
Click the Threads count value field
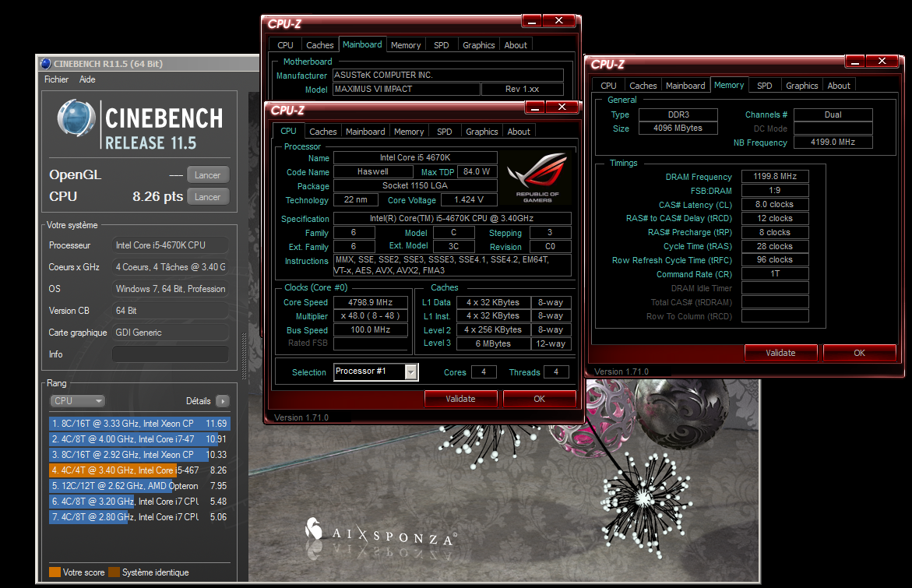click(556, 371)
